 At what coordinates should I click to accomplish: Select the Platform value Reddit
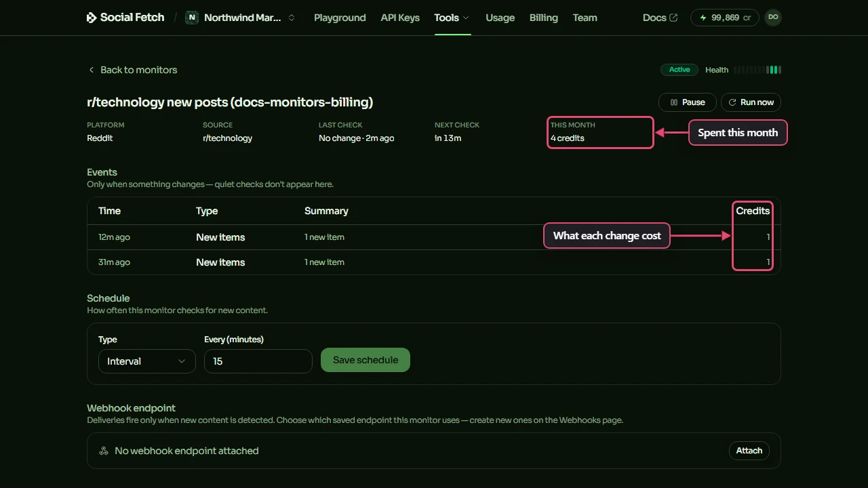pos(100,138)
